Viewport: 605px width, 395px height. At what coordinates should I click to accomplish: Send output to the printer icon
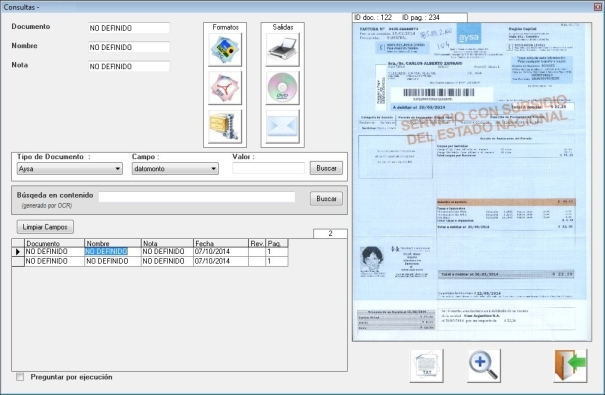point(282,49)
